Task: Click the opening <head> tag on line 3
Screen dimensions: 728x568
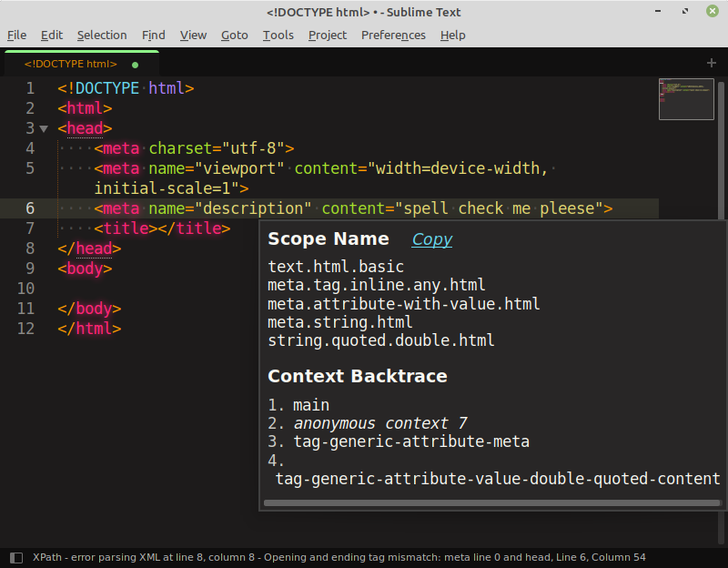Action: tap(85, 128)
